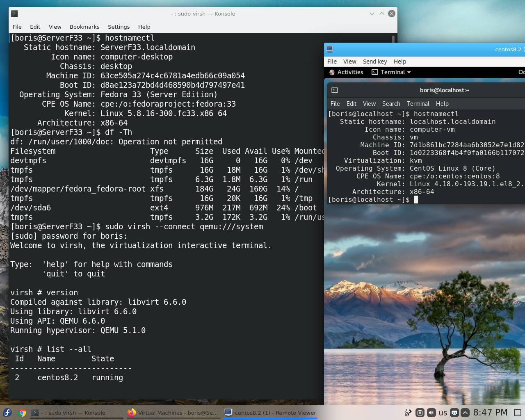Click the notification indicator in the system tray
This screenshot has height=420, width=525.
[x=454, y=413]
